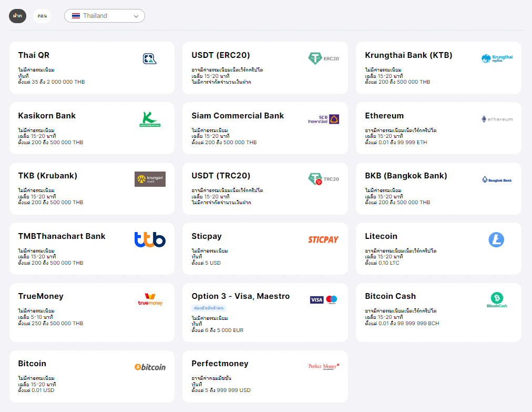Viewport: 532px width, 412px height.
Task: Click the "5 ถึง 999 999 USD" limit text
Action: [228, 390]
